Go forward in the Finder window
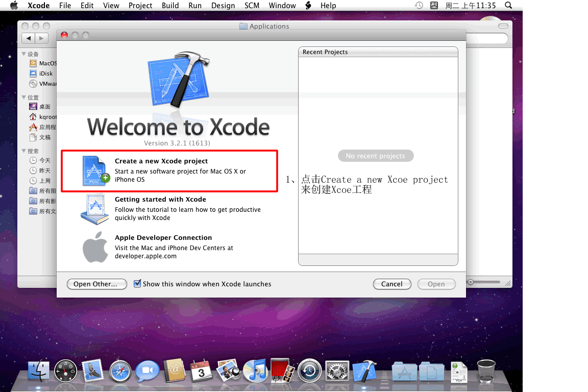 [42, 38]
